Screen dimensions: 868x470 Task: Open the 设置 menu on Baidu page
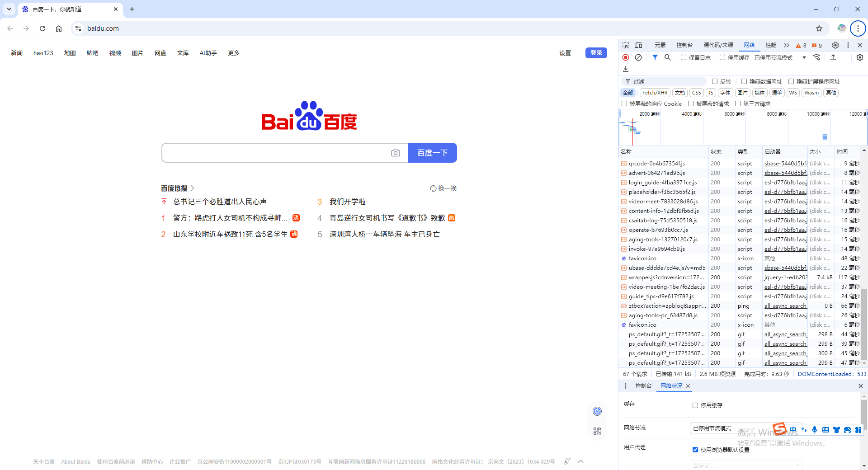pos(565,53)
